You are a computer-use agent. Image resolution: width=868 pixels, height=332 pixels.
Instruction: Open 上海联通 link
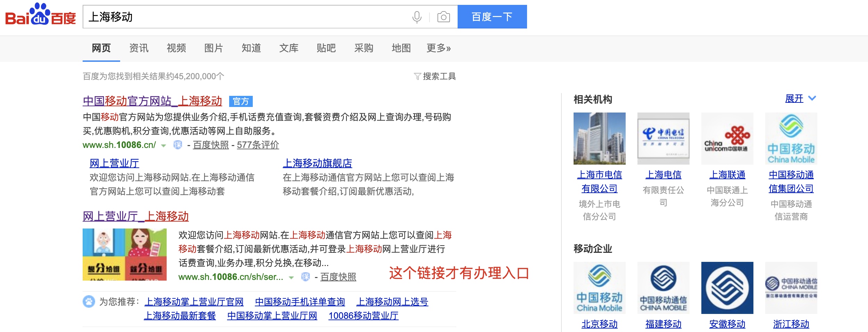coord(727,175)
